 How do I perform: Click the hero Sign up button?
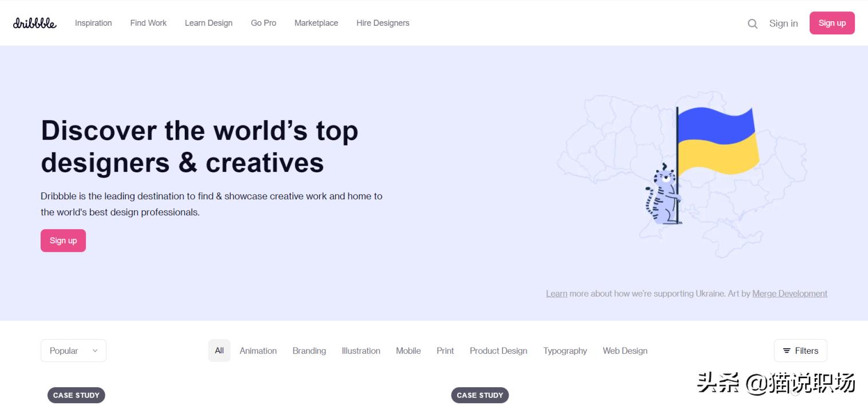63,241
